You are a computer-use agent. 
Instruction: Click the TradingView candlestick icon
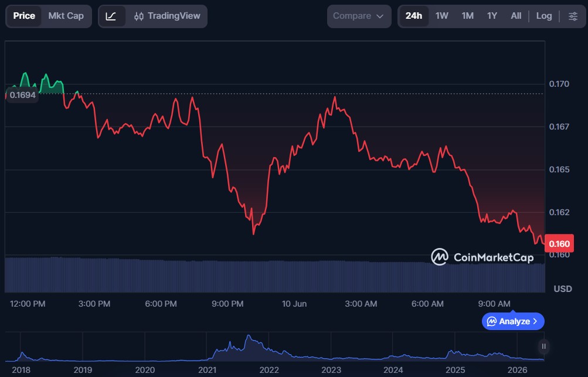[139, 16]
